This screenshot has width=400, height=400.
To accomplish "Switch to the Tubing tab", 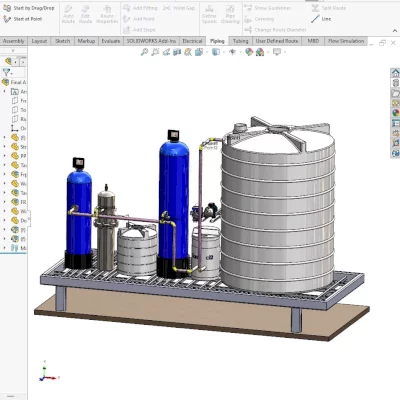I will click(x=240, y=41).
